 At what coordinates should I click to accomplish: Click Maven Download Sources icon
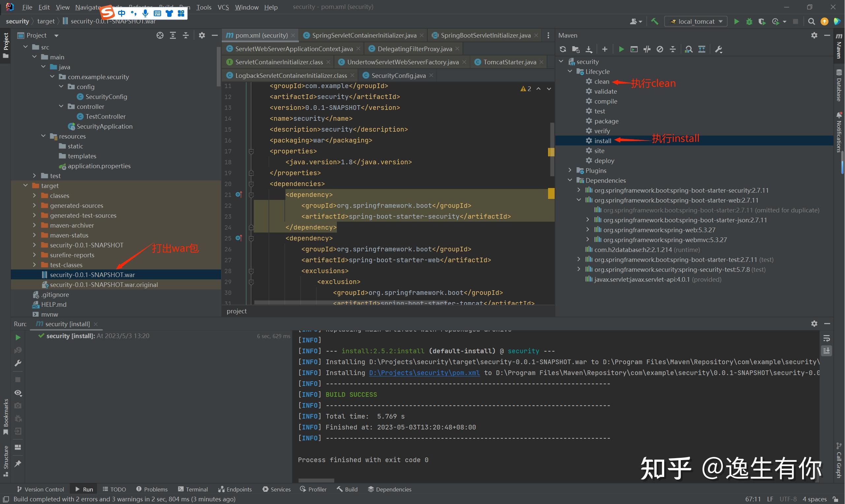(x=589, y=49)
